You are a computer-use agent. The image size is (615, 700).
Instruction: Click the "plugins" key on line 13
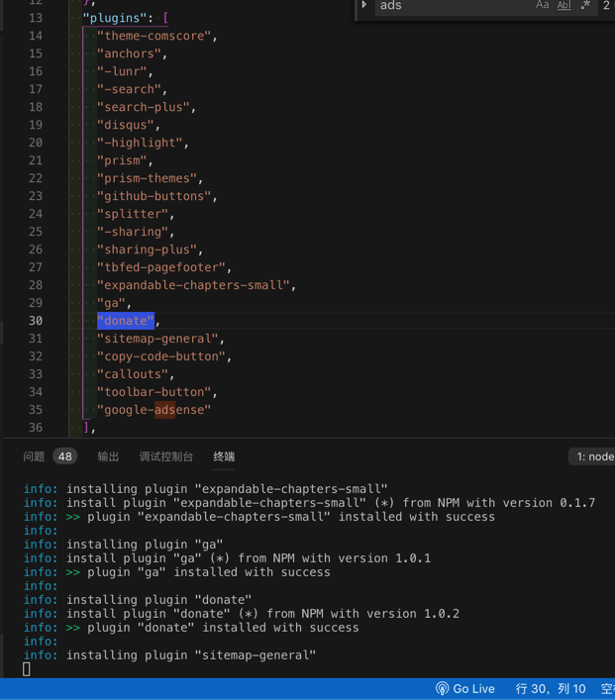115,18
